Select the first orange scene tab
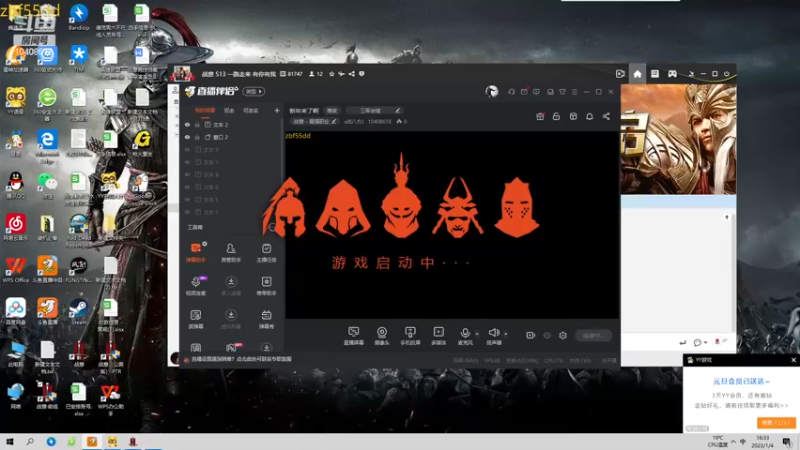Screen dimensions: 800x450 pos(205,110)
